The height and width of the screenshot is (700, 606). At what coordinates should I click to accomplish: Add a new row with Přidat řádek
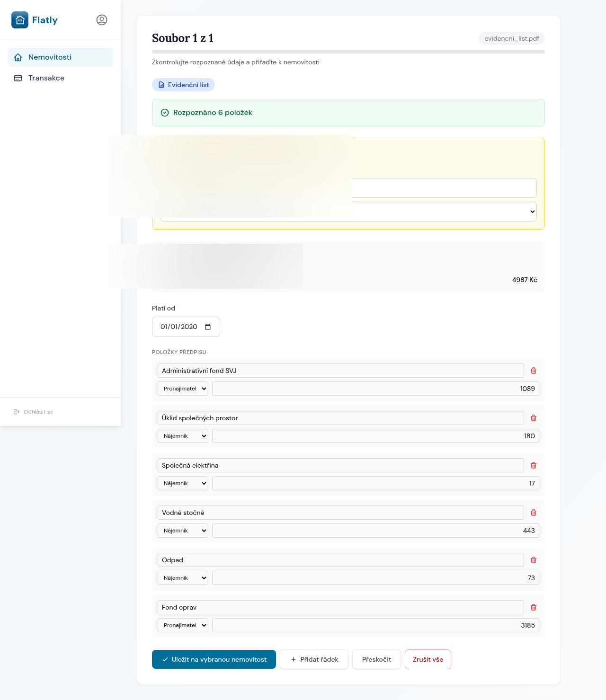pyautogui.click(x=314, y=659)
